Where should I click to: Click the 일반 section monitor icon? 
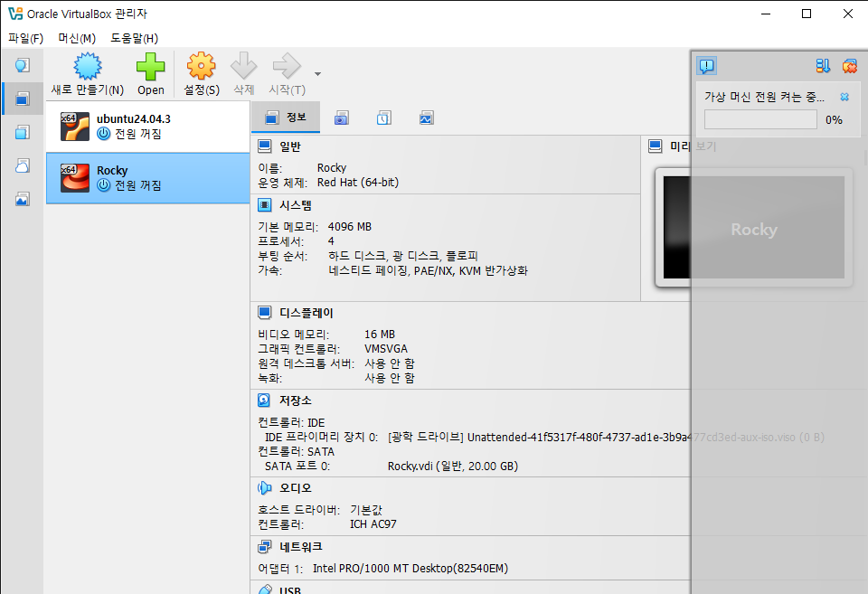point(265,146)
